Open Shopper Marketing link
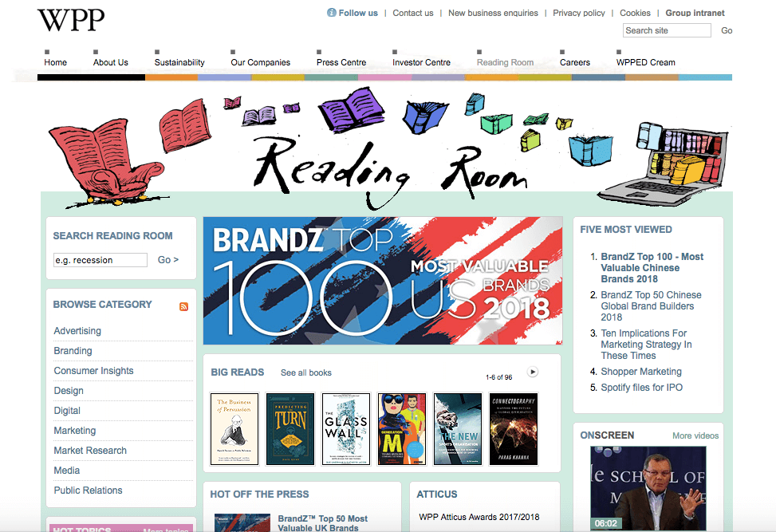Image resolution: width=776 pixels, height=532 pixels. point(641,372)
